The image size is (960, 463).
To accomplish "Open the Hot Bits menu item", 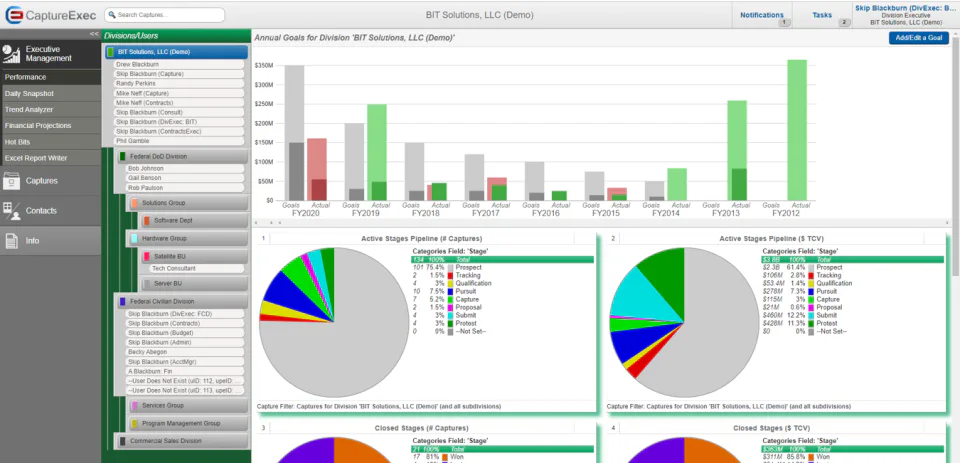I will (x=50, y=142).
